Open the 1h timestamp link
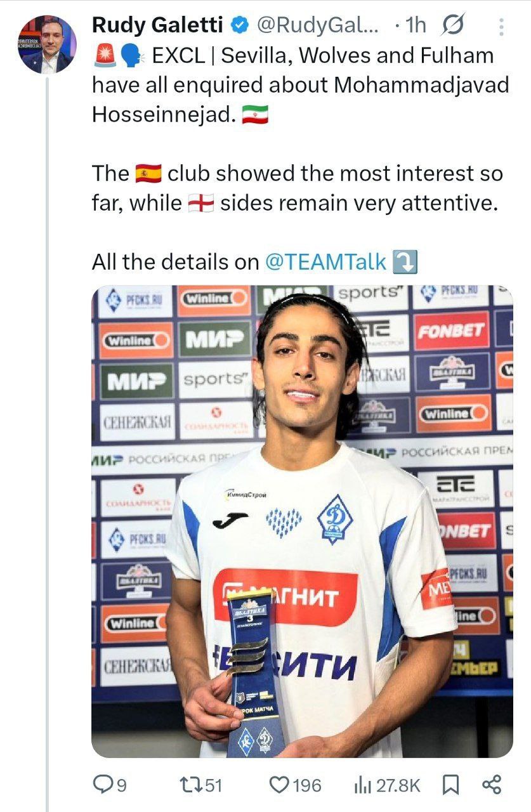The height and width of the screenshot is (812, 531). point(416,26)
